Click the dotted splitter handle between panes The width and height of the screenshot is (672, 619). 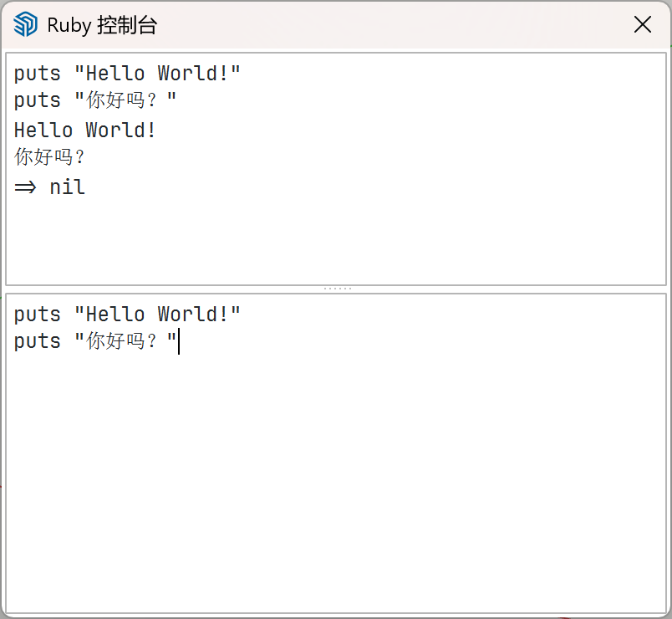pyautogui.click(x=338, y=289)
